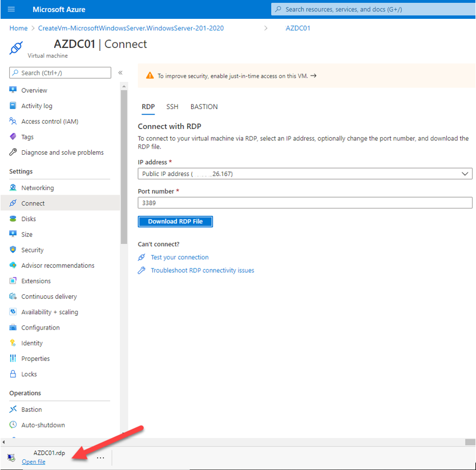Click the Activity log icon

(13, 106)
